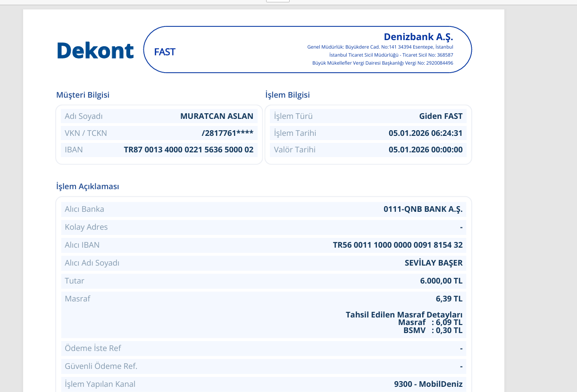Click the sender IBAN starting TR87
This screenshot has height=392, width=577.
pyautogui.click(x=189, y=150)
